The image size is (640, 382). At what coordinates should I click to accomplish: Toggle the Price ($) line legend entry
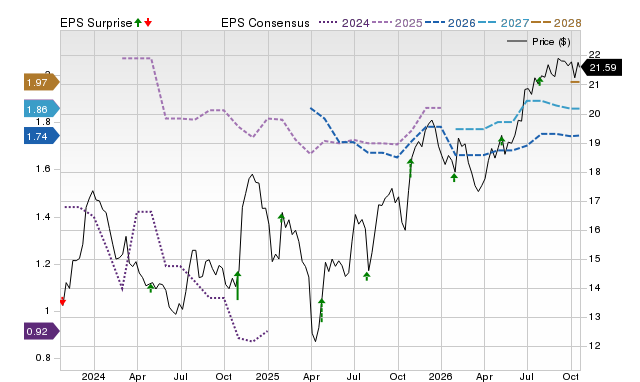click(x=538, y=42)
